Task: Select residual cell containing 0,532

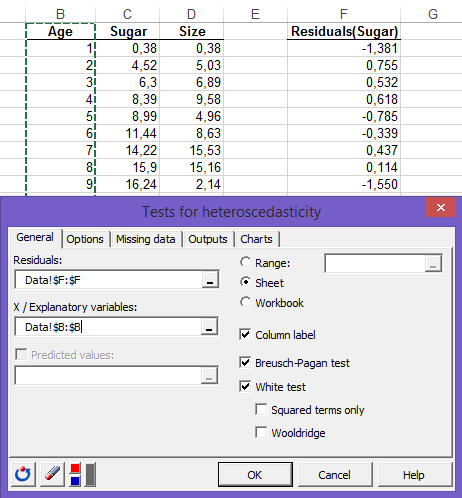Action: [x=344, y=82]
